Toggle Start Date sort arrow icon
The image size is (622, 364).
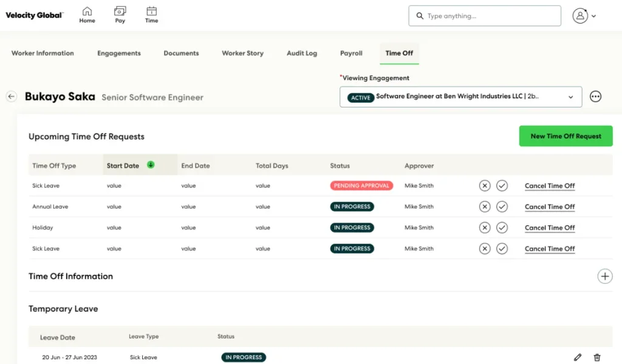pyautogui.click(x=151, y=165)
